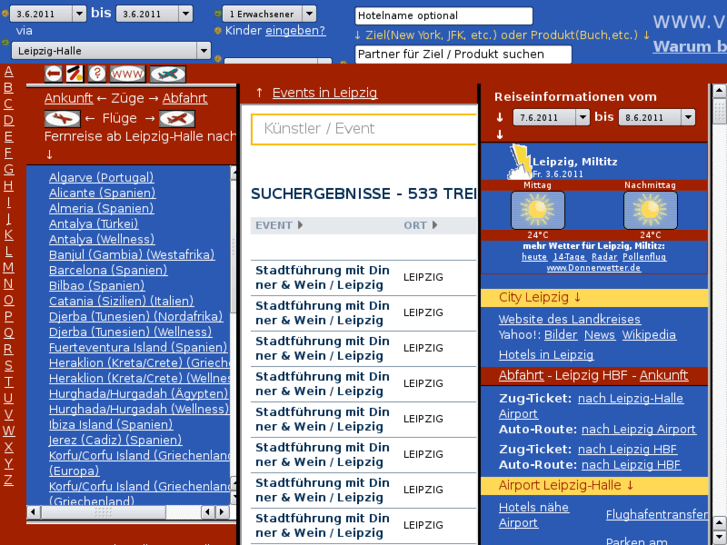Click the page scrollbar up arrow in the right panel
Image resolution: width=727 pixels, height=545 pixels.
click(x=719, y=90)
